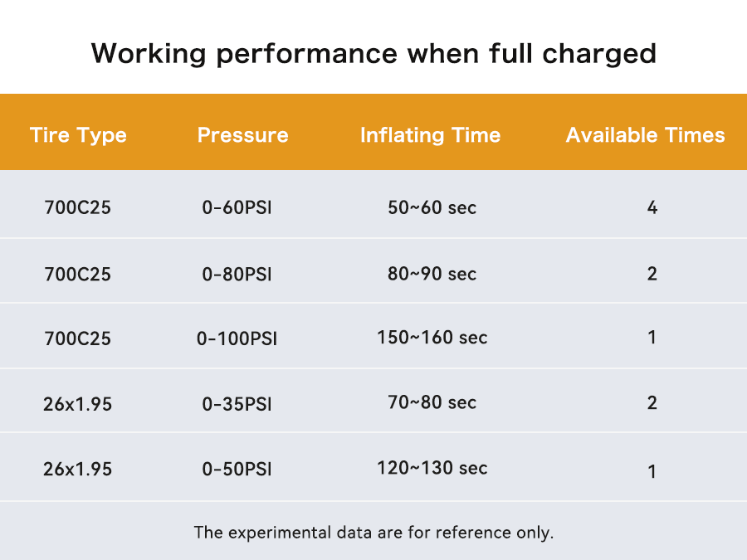747x560 pixels.
Task: Click the 0-60PSI pressure cell
Action: click(237, 207)
